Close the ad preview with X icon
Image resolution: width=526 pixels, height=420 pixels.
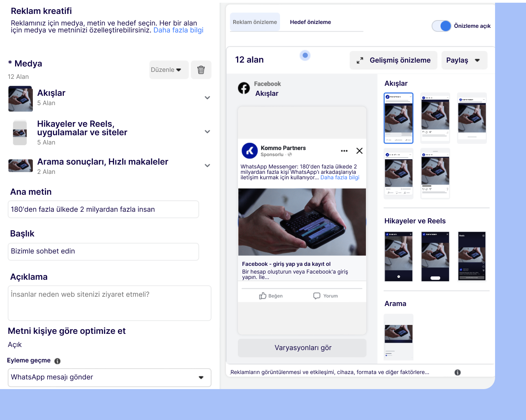click(359, 151)
